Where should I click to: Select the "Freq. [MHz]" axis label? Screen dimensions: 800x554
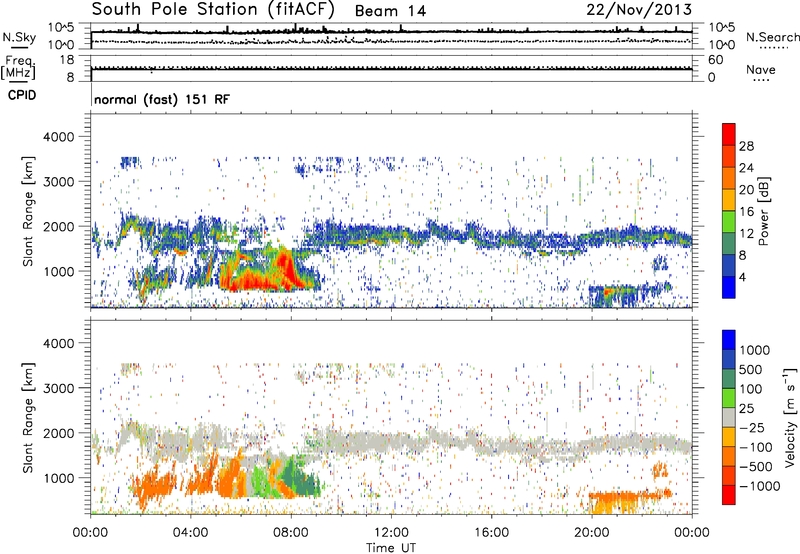[18, 67]
